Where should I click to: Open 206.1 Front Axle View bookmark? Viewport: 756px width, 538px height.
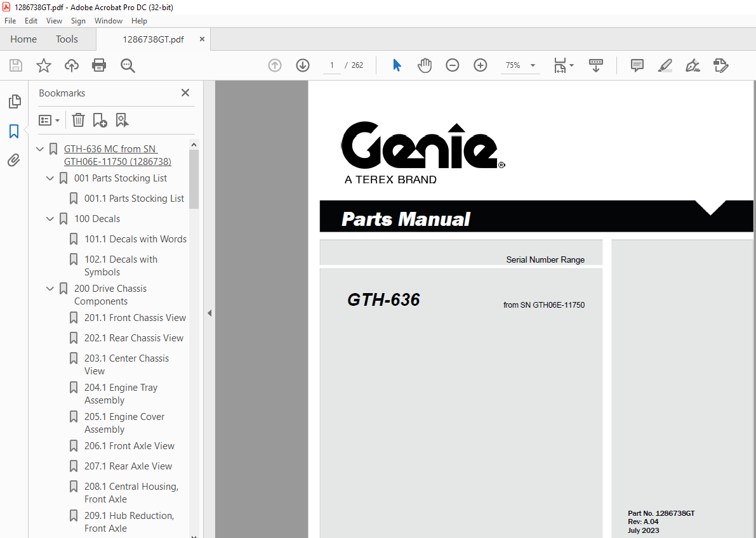point(129,446)
